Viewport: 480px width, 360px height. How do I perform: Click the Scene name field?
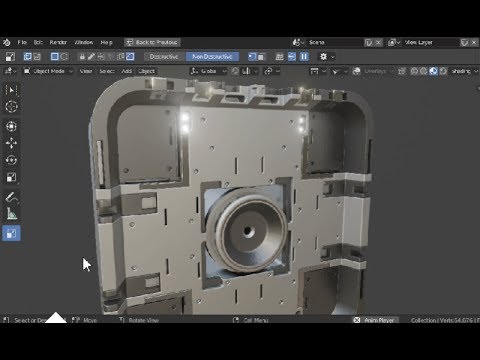click(x=335, y=42)
